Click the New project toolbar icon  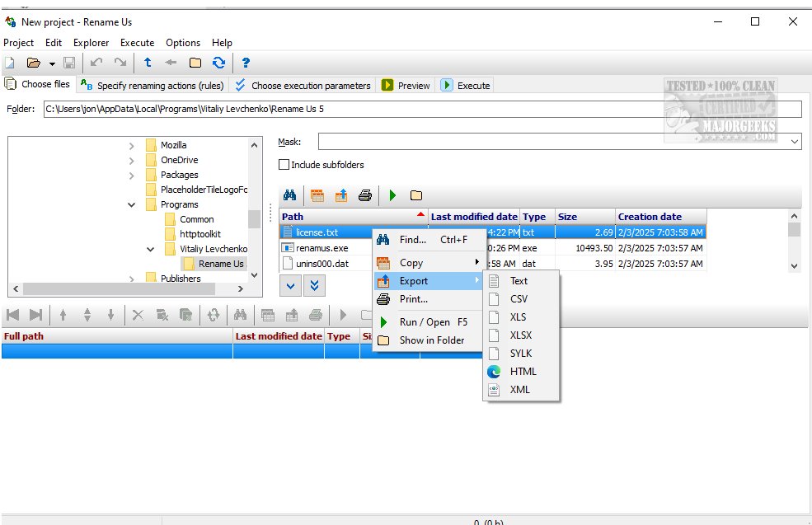coord(10,63)
